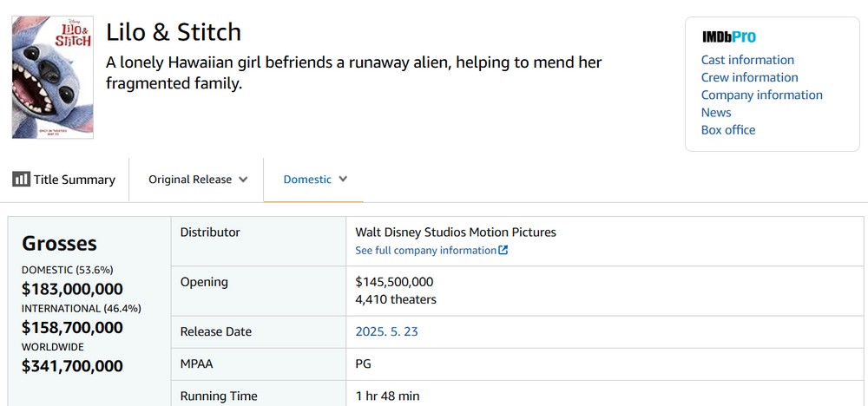The width and height of the screenshot is (868, 406).
Task: Open the Original Release menu
Action: (198, 180)
